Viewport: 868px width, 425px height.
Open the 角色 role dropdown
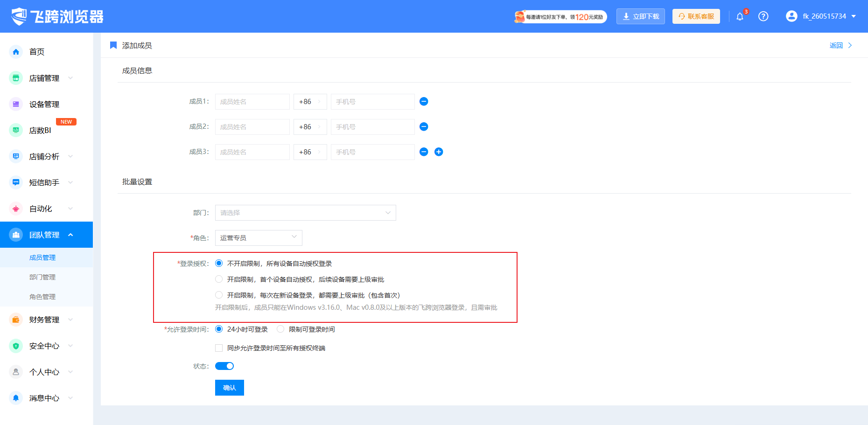259,238
